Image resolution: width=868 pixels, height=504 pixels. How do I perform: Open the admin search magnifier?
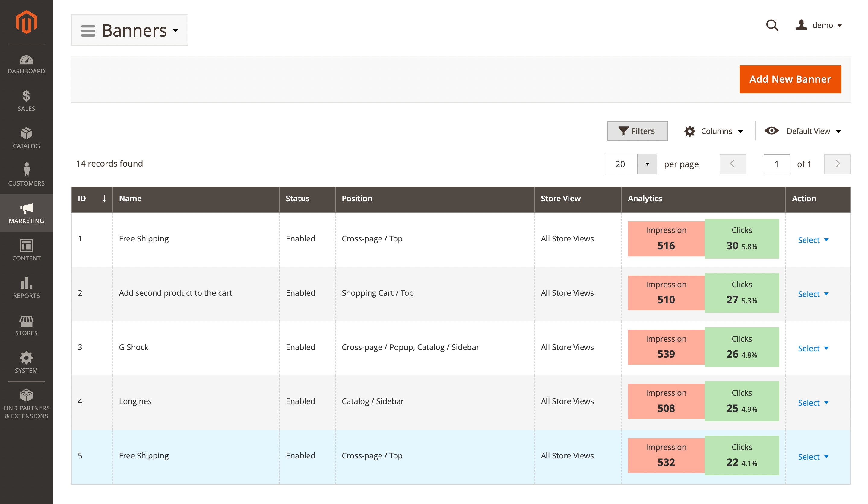click(x=773, y=26)
